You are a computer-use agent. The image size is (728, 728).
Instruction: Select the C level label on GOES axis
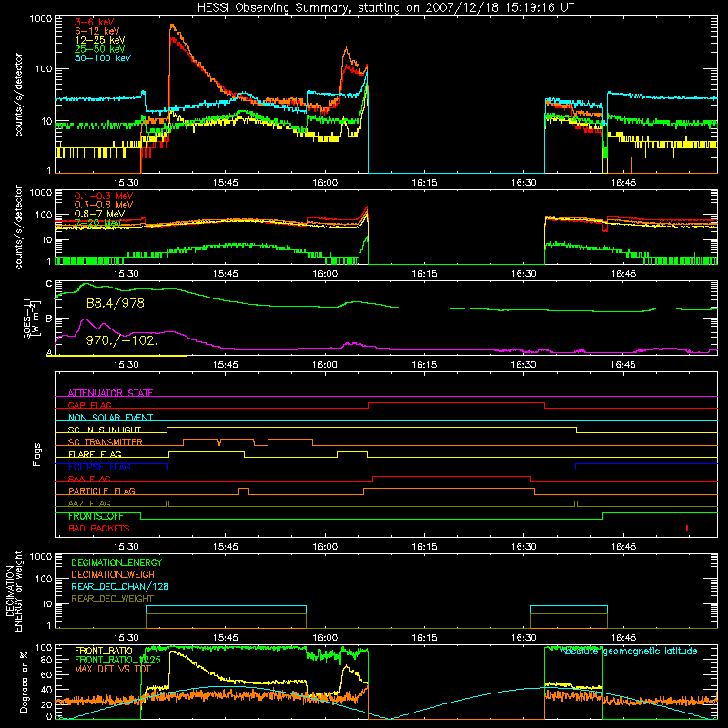coord(49,284)
